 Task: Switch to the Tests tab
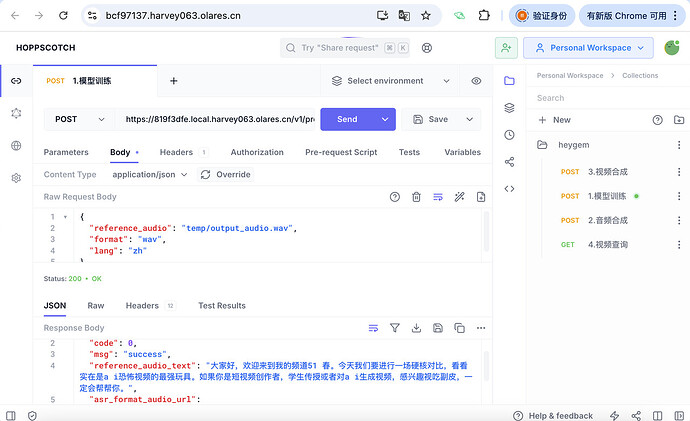coord(409,152)
